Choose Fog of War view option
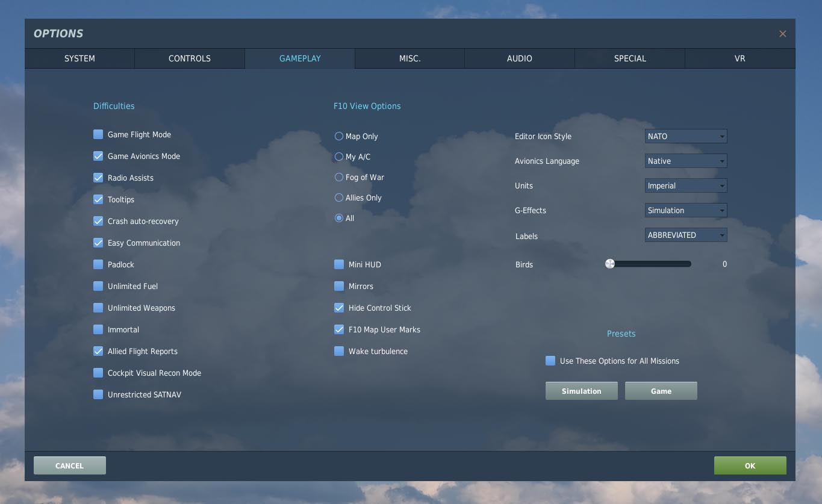Screen dimensions: 822x504 coord(339,177)
